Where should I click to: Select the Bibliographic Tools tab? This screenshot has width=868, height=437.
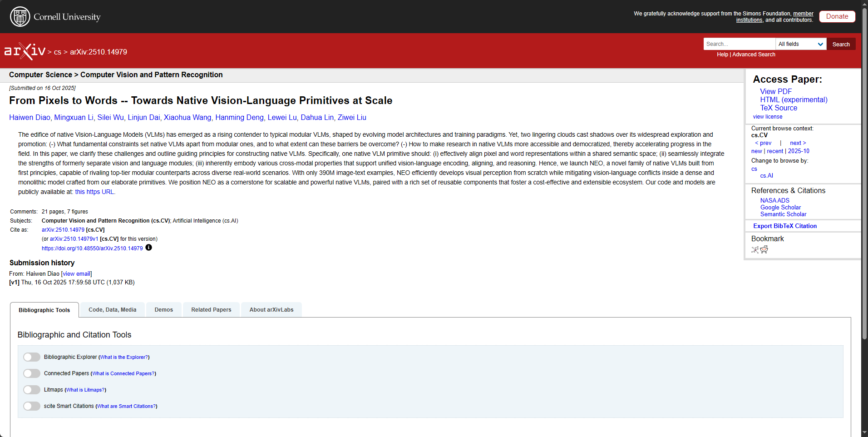44,310
